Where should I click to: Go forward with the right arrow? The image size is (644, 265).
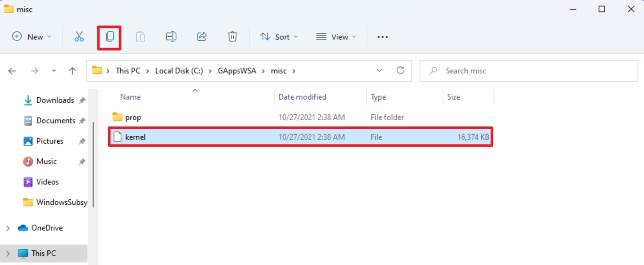pos(34,71)
